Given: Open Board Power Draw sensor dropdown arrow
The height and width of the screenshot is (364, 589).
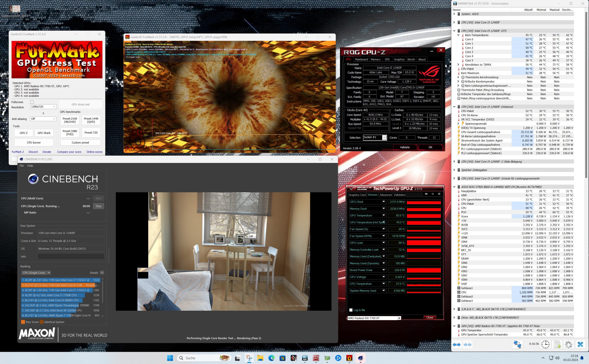Looking at the screenshot, I should click(x=383, y=270).
